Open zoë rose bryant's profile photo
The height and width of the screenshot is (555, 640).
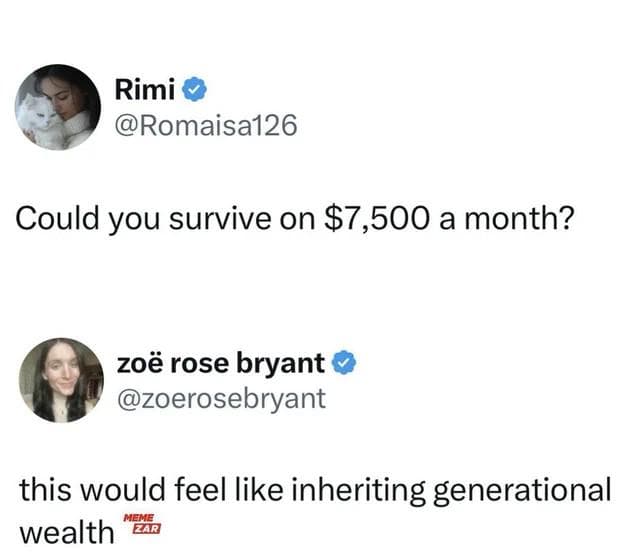click(61, 379)
